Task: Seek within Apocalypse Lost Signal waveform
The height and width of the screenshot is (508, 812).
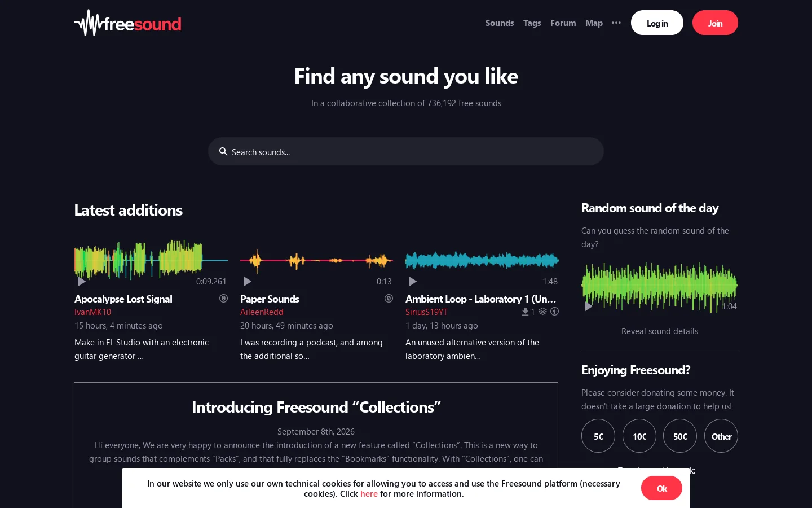Action: pyautogui.click(x=151, y=260)
